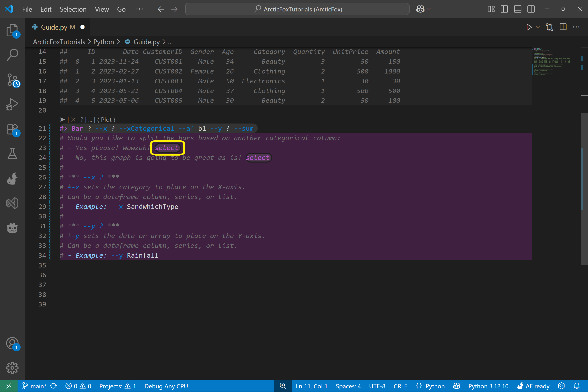Toggle the Primary Side Bar
Viewport: 588px width, 392px height.
point(504,9)
